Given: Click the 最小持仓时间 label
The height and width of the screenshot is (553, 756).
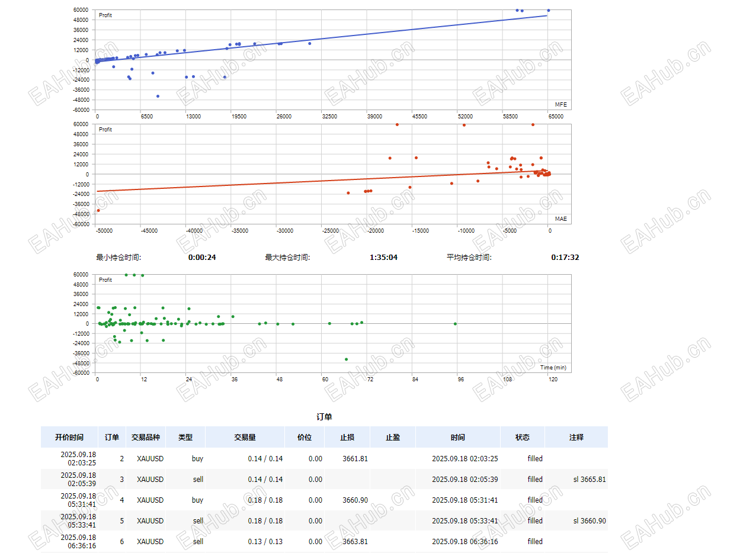Looking at the screenshot, I should click(x=118, y=258).
